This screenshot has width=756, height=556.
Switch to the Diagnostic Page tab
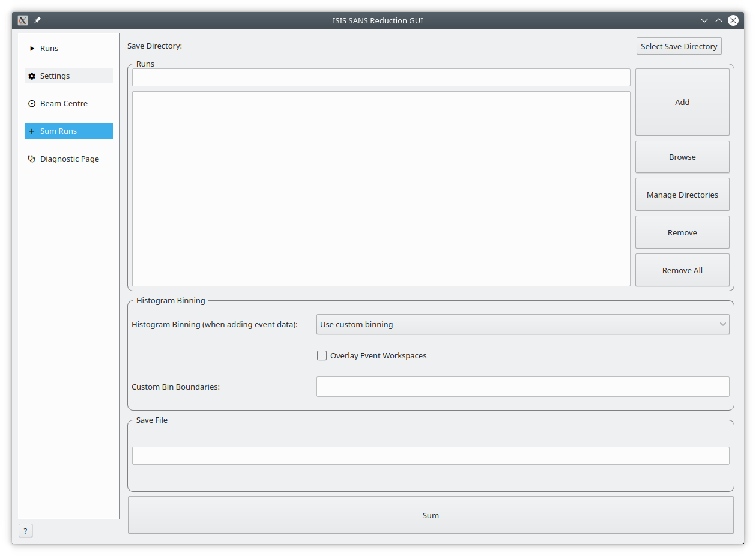pos(69,159)
